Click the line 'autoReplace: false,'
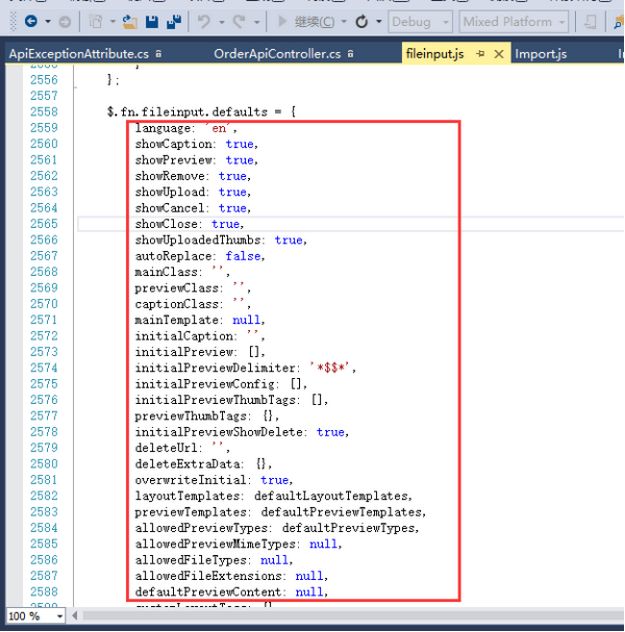The image size is (625, 632). (200, 256)
